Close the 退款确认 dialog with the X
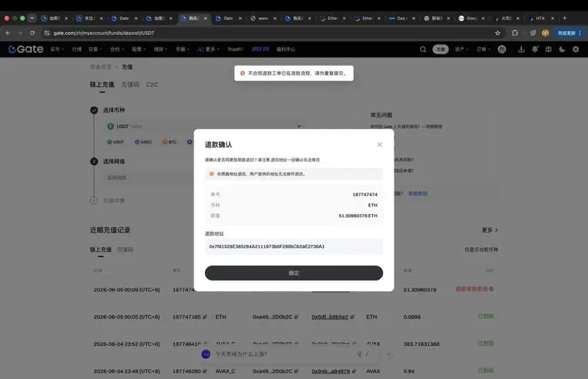The width and height of the screenshot is (588, 379). [379, 145]
